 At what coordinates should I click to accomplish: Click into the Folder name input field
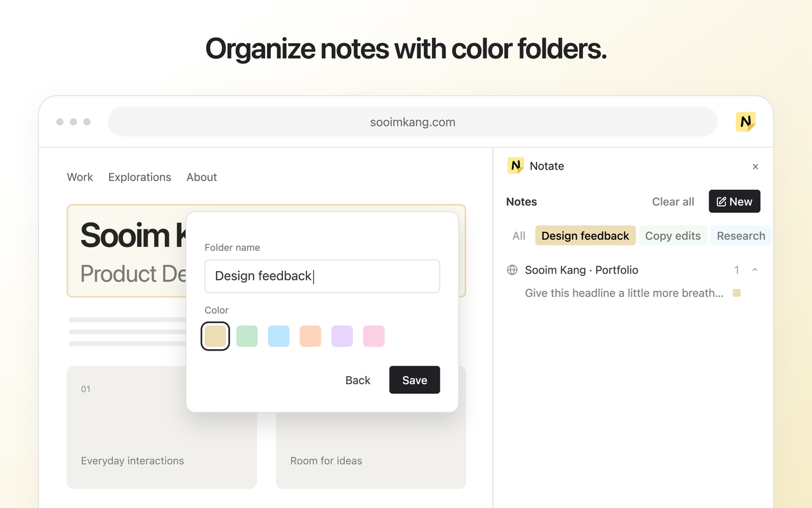click(322, 276)
